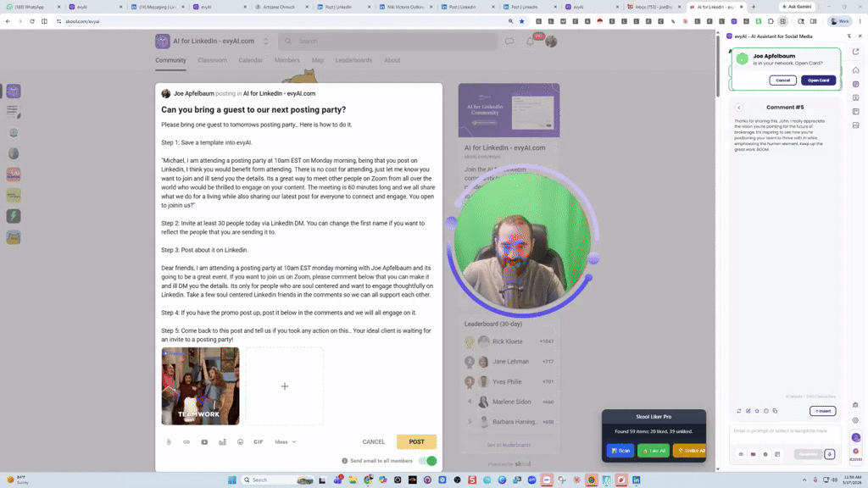Viewport: 868px width, 488px height.
Task: Open the Members tab
Action: 287,60
